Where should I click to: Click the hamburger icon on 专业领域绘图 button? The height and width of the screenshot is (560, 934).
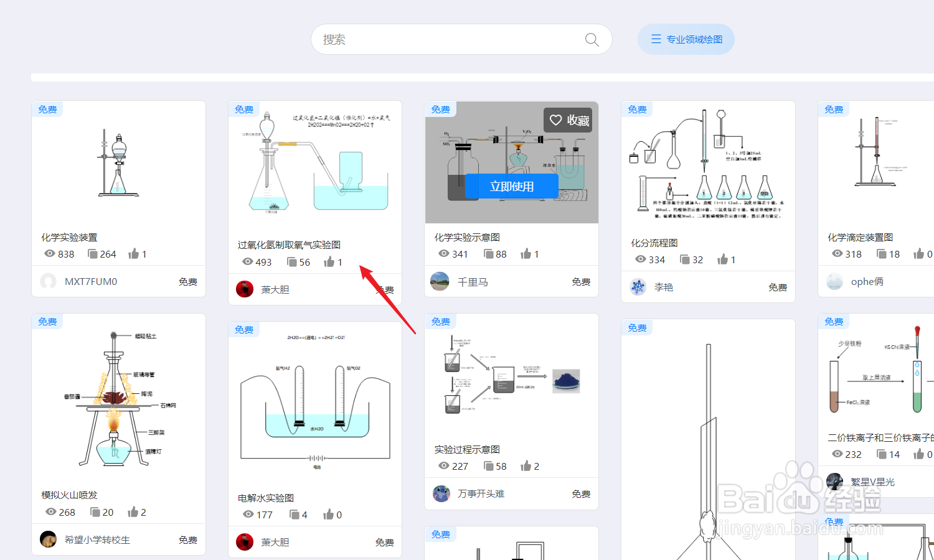click(656, 39)
